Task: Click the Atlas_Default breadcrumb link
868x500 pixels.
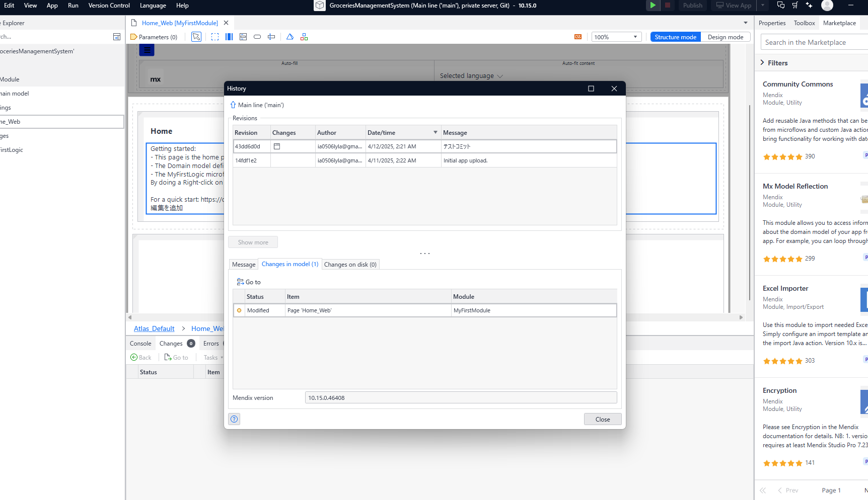Action: pyautogui.click(x=154, y=328)
